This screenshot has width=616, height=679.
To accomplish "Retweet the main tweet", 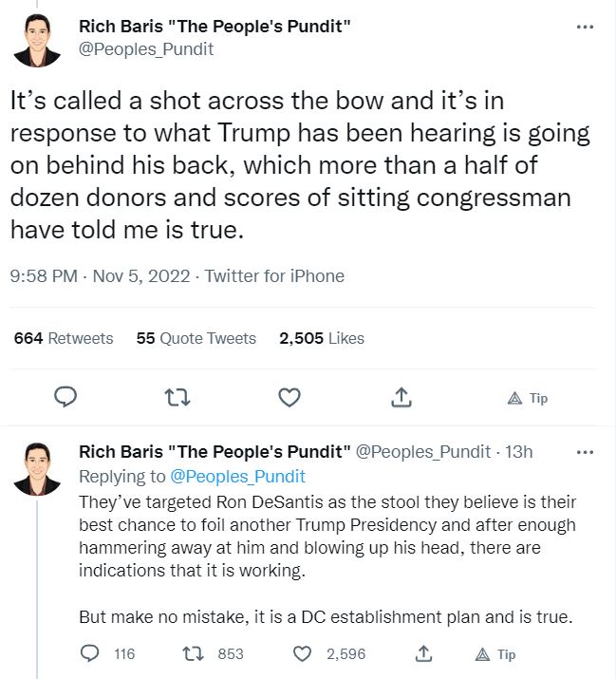I will [x=177, y=397].
